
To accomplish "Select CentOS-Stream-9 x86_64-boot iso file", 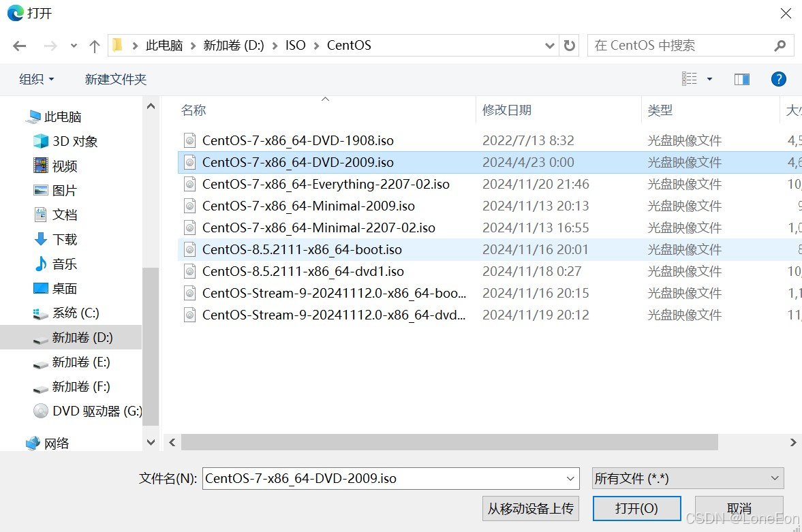I will tap(334, 293).
